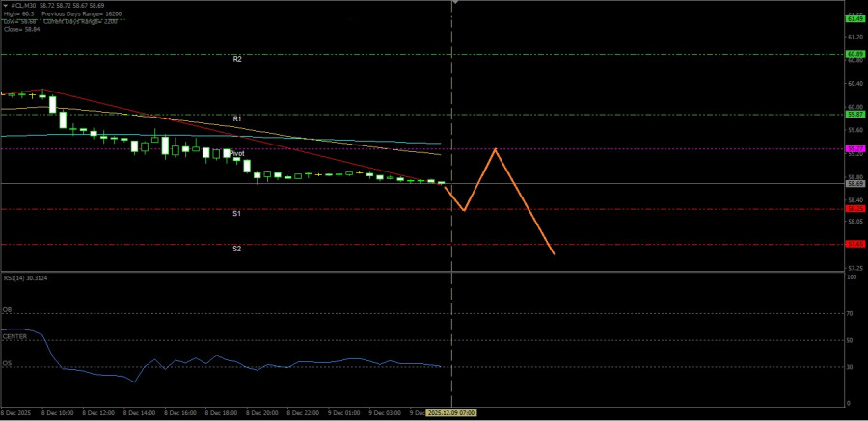Click the red S2 price tag
Viewport: 868px width, 421px height.
coord(854,245)
